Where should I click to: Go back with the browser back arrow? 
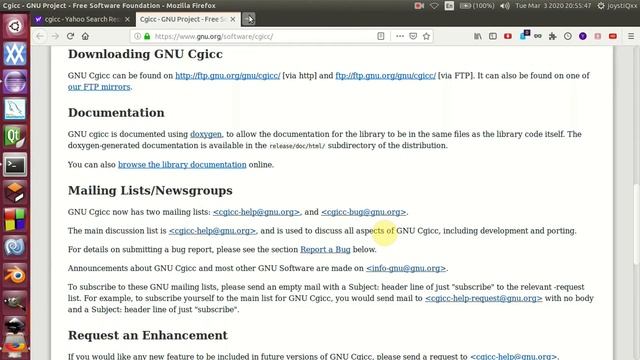40,36
